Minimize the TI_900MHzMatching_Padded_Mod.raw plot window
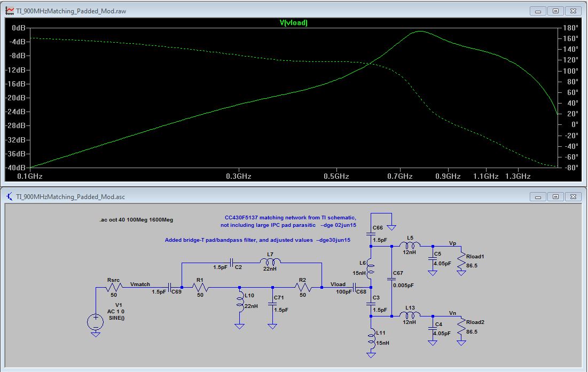 coord(538,11)
